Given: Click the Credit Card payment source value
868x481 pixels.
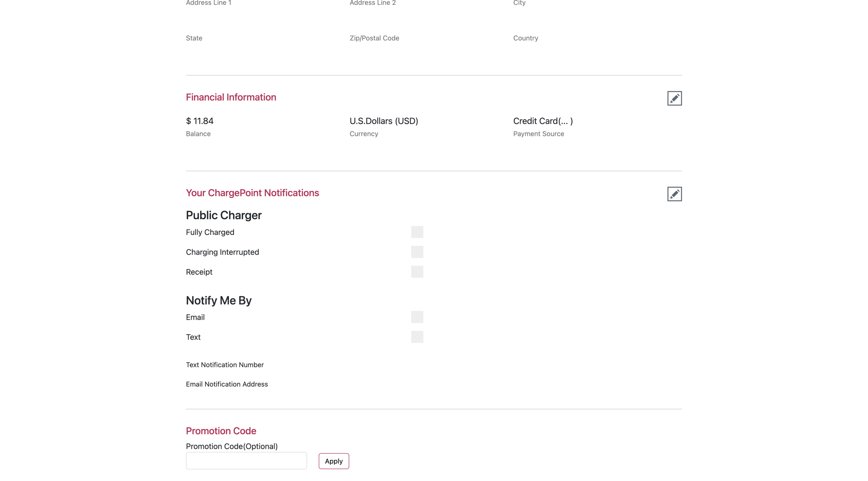Looking at the screenshot, I should click(x=542, y=121).
